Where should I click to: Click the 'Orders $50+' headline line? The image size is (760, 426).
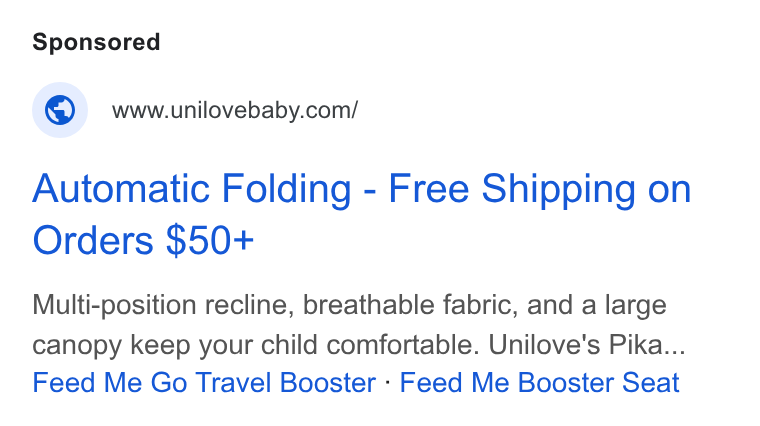coord(143,240)
